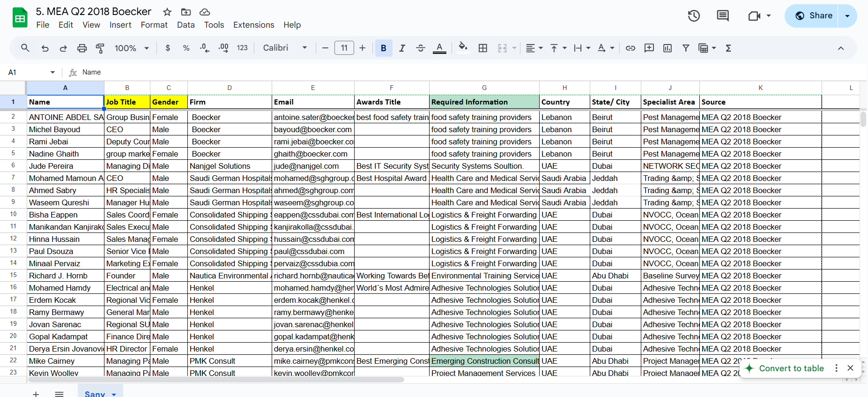This screenshot has height=397, width=868.
Task: Toggle bold formatting
Action: click(x=384, y=48)
